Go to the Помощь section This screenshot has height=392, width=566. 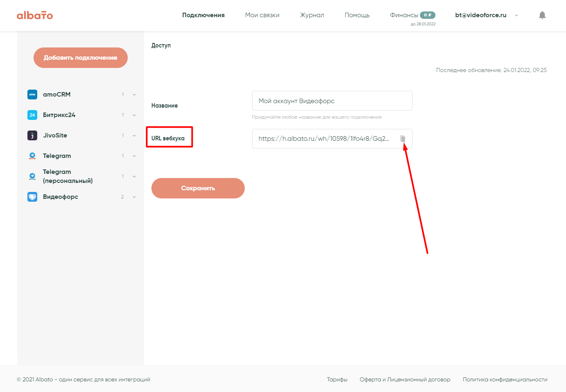point(357,15)
